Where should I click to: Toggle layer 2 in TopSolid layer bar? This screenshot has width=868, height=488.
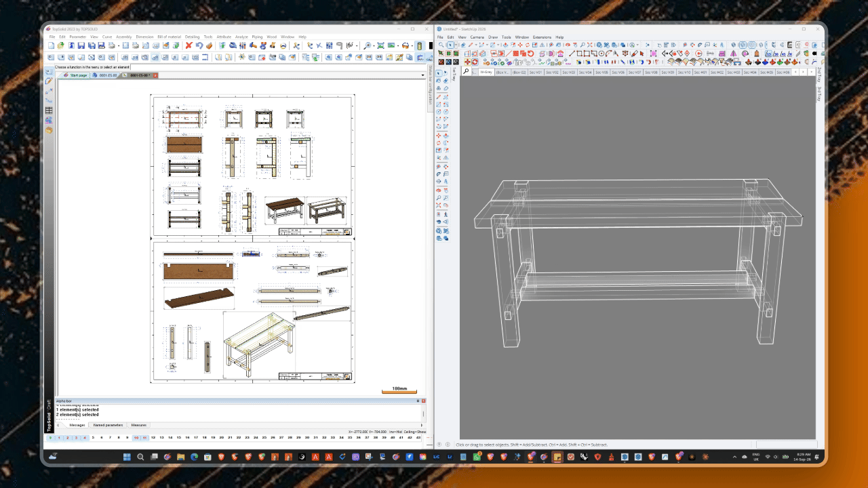coord(67,438)
